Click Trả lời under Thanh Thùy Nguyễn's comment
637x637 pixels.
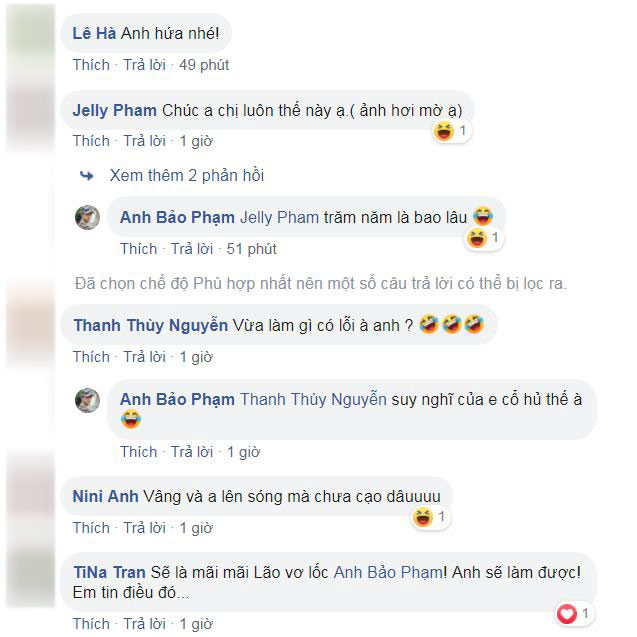pyautogui.click(x=145, y=357)
